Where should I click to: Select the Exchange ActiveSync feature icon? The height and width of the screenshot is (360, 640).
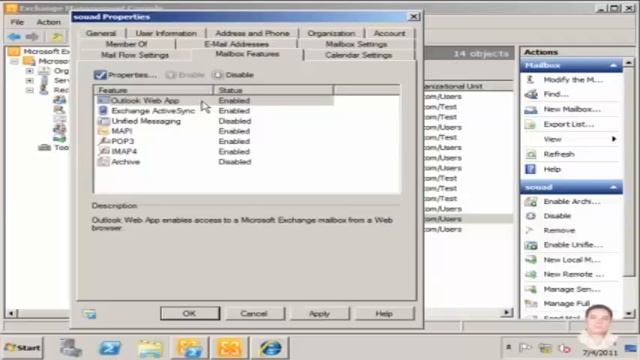point(103,111)
